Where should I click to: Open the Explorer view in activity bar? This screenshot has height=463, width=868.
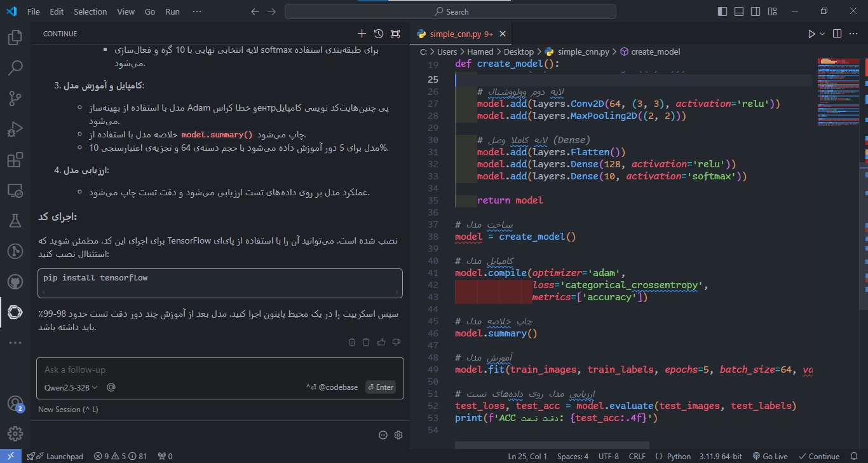tap(15, 38)
